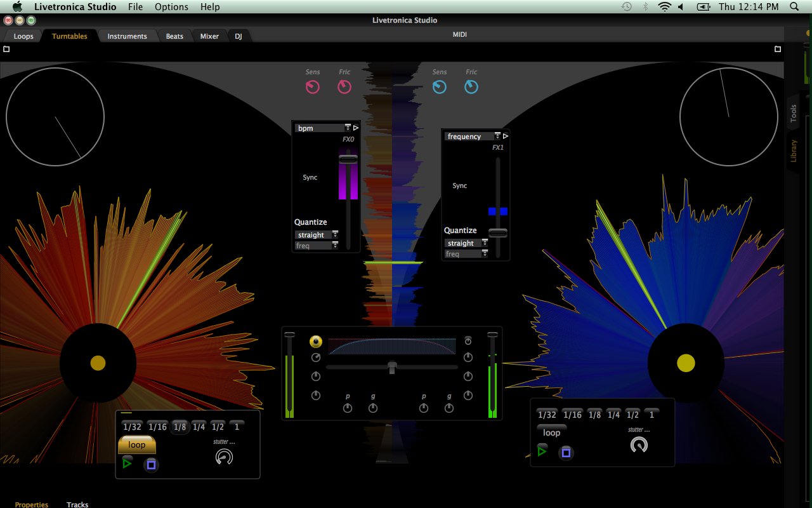Open the Options menu
Screen dimensions: 812x508
[x=171, y=7]
